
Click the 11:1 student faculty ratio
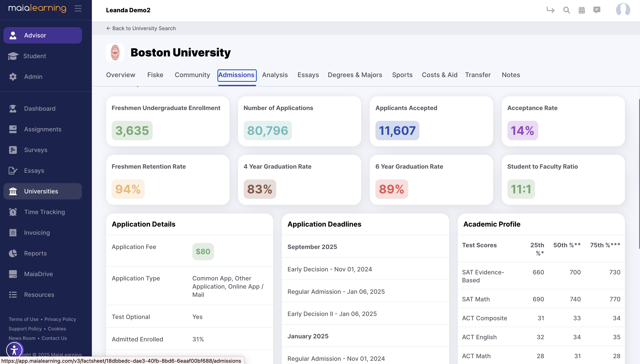521,189
